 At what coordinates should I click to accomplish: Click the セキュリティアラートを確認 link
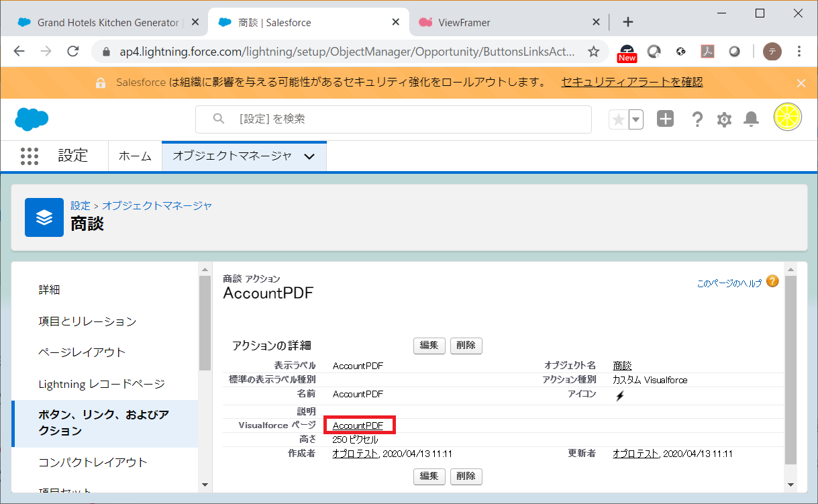(x=631, y=83)
